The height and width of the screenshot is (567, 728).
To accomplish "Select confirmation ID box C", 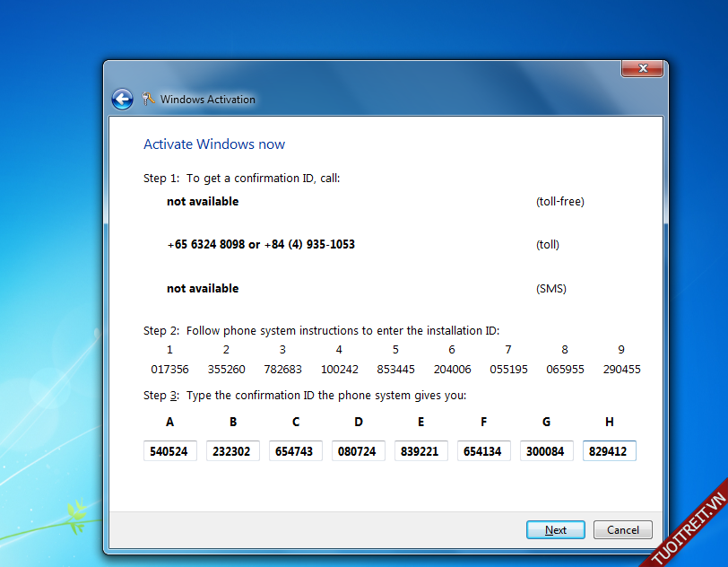I will click(295, 451).
